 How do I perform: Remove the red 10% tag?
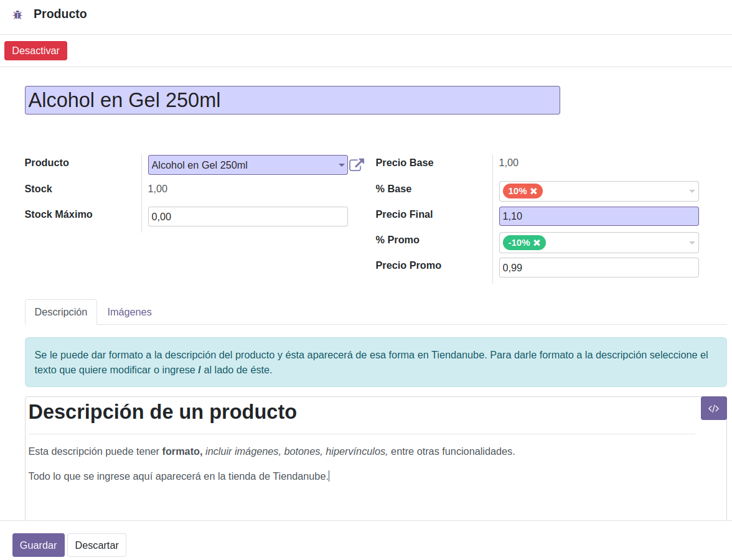pyautogui.click(x=533, y=191)
